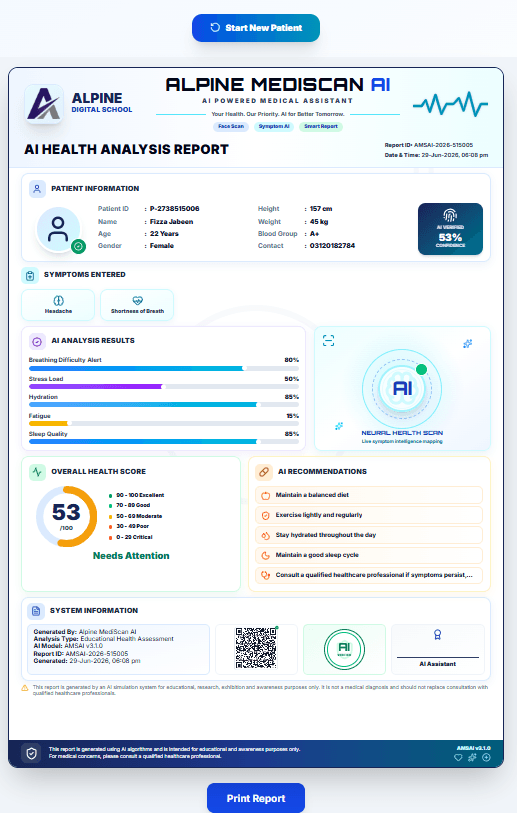Click the shield icon in footer bar
This screenshot has width=517, height=813.
coord(32,753)
